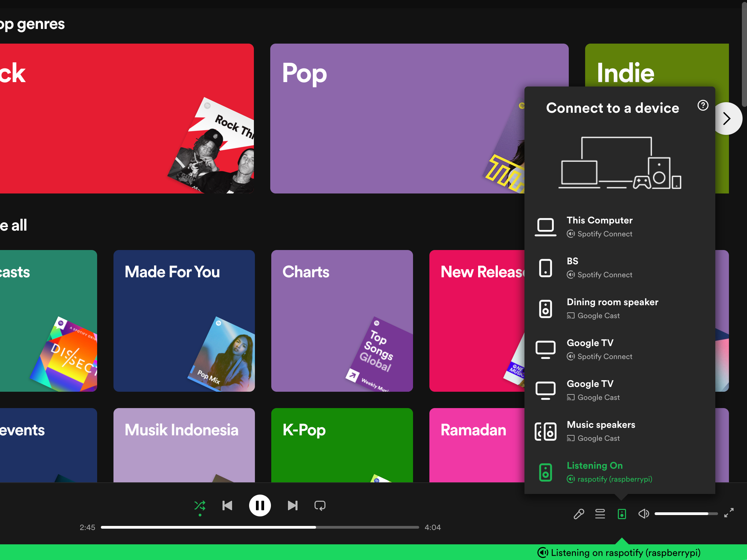Image resolution: width=747 pixels, height=560 pixels.
Task: Select the raspotify (raspberrypi) listening device
Action: click(x=620, y=472)
